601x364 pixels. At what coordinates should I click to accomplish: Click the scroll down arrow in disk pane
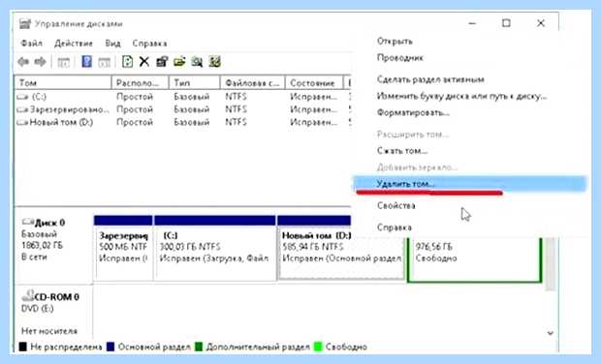click(551, 333)
